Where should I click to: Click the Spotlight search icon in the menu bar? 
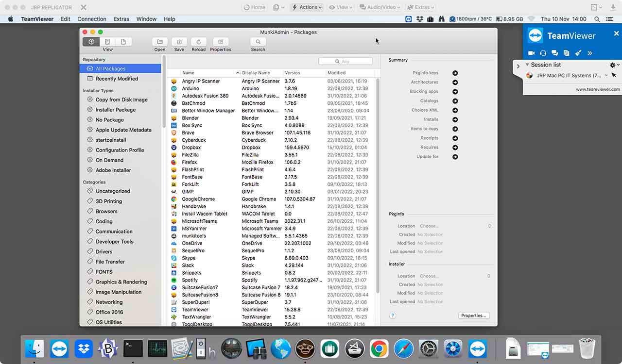597,19
